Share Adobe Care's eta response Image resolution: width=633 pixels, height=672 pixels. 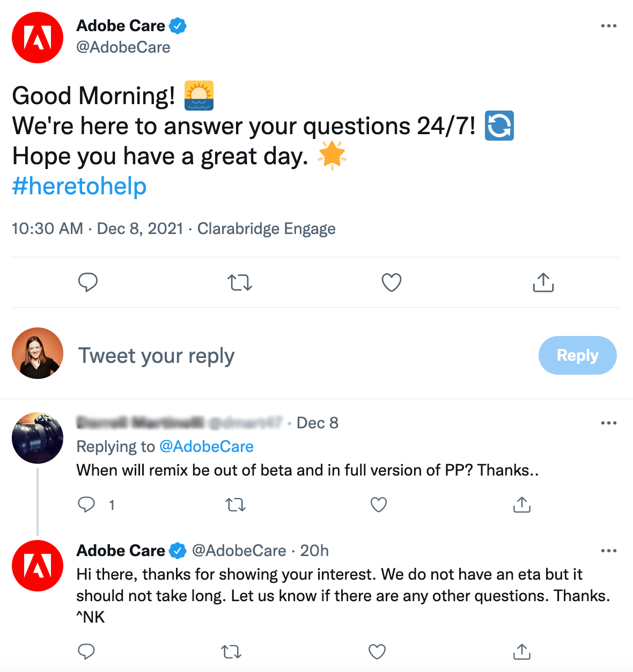pyautogui.click(x=521, y=652)
